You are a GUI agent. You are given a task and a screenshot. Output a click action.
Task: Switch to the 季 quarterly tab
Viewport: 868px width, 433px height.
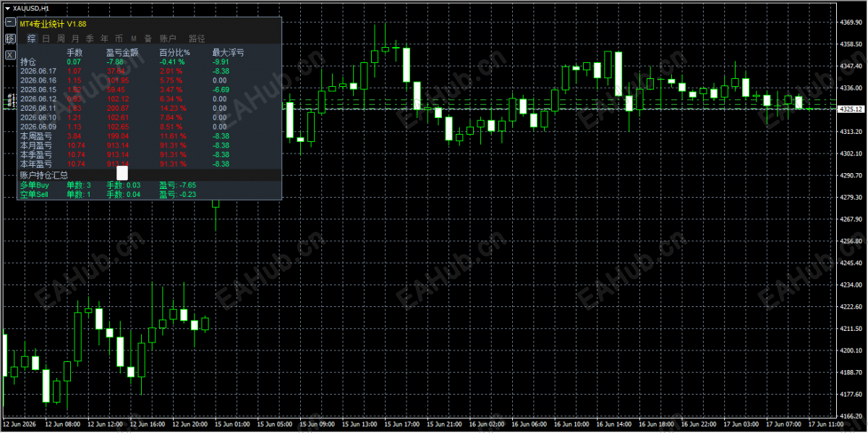pos(90,38)
